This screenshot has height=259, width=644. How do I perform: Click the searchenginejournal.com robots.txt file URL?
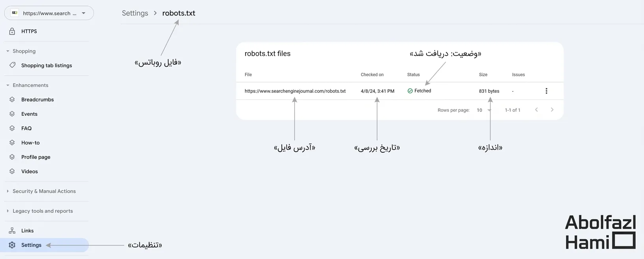point(295,91)
